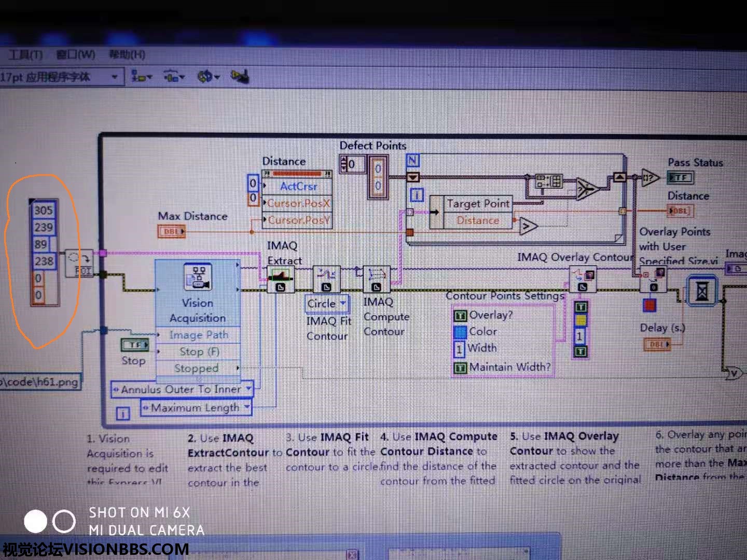This screenshot has width=747, height=560.
Task: Click the Align Objects toolbar button
Action: (x=141, y=77)
